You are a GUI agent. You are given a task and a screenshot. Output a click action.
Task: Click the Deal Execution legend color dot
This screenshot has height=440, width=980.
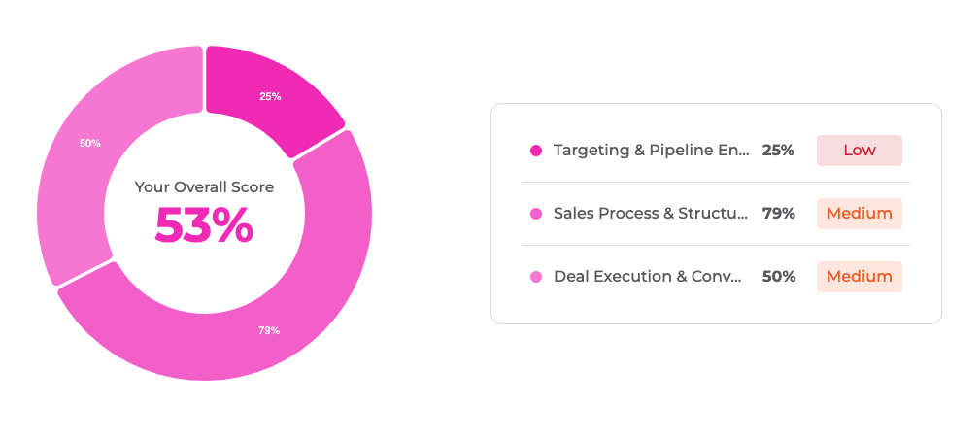[x=536, y=277]
